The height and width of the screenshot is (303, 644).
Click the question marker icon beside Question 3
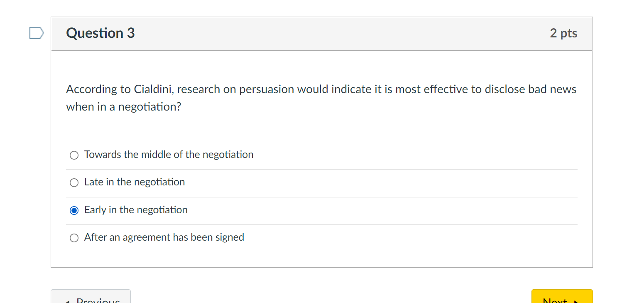click(x=36, y=32)
